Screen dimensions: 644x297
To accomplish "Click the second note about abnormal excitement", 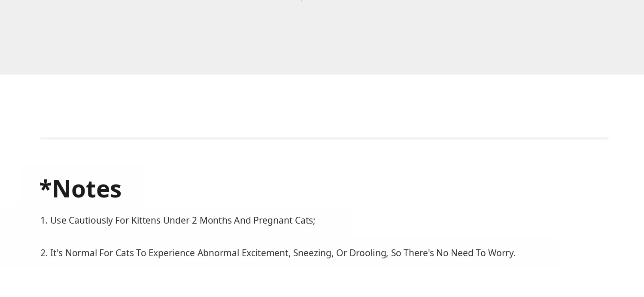I will [x=278, y=253].
